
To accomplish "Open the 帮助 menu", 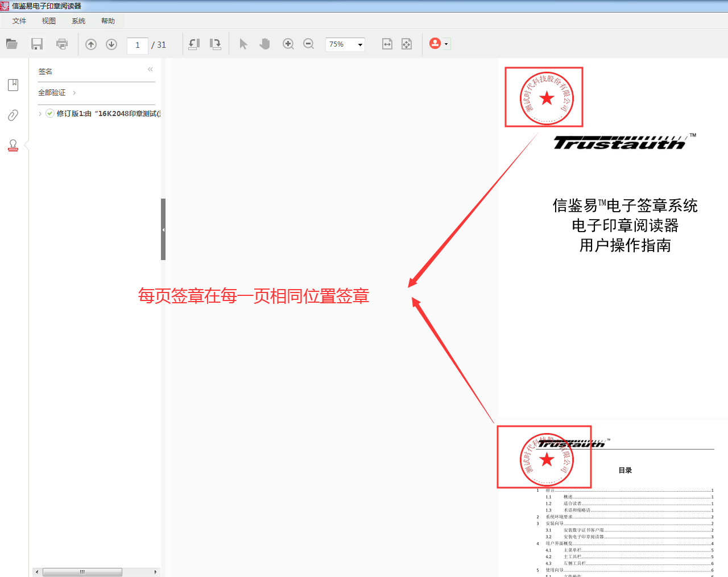I will coord(108,21).
